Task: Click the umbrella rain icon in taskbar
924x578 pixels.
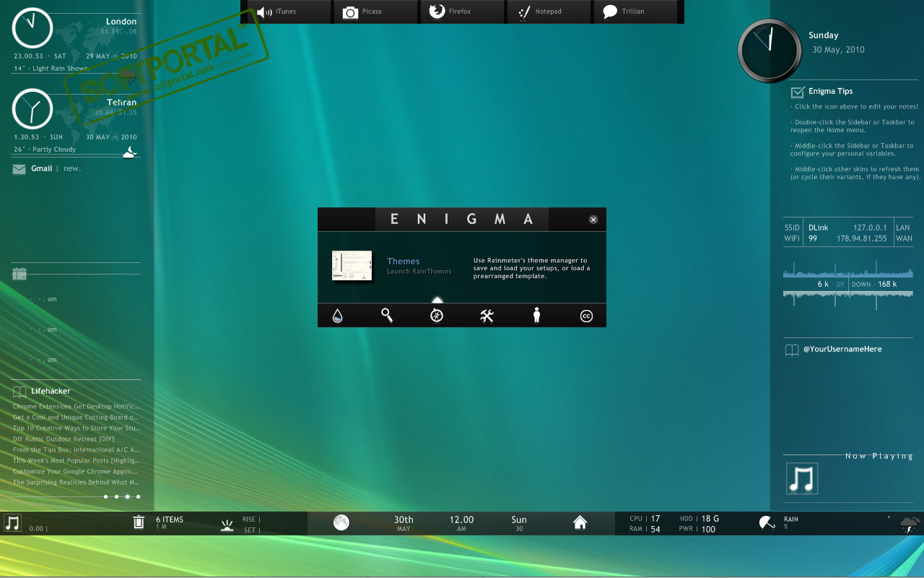Action: pyautogui.click(x=767, y=522)
